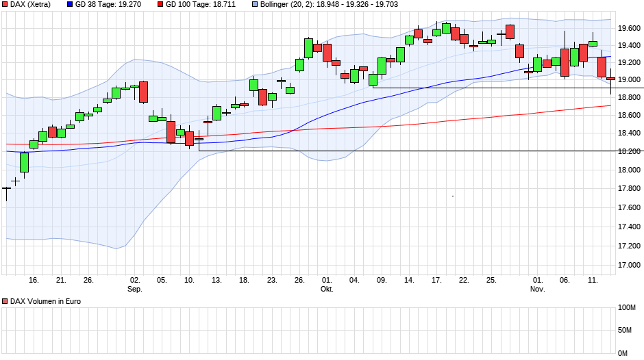644x360 pixels.
Task: Click the 17.400 price axis label
Action: [x=629, y=227]
